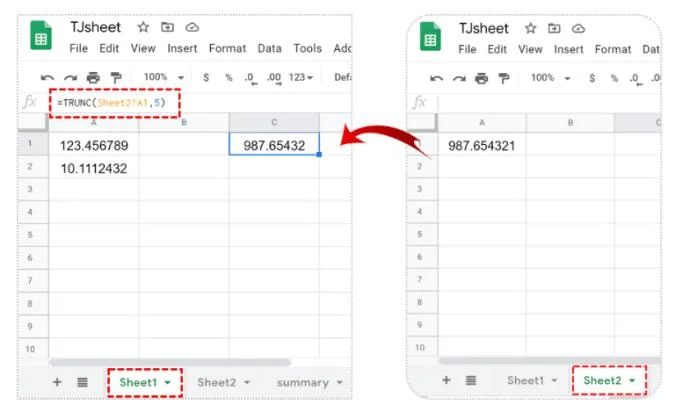
Task: Check cloud save status in left window
Action: 192,28
